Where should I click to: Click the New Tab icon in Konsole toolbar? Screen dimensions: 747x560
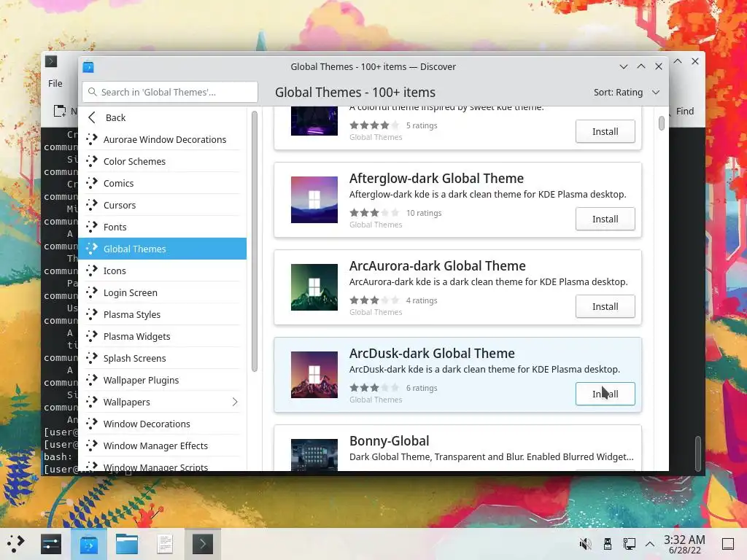click(x=60, y=111)
